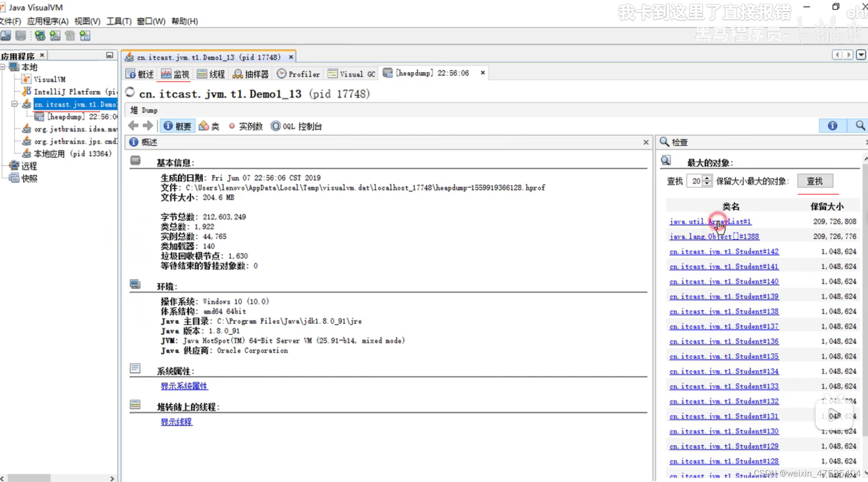
Task: Click the scroll tabs left arrow
Action: [x=837, y=55]
